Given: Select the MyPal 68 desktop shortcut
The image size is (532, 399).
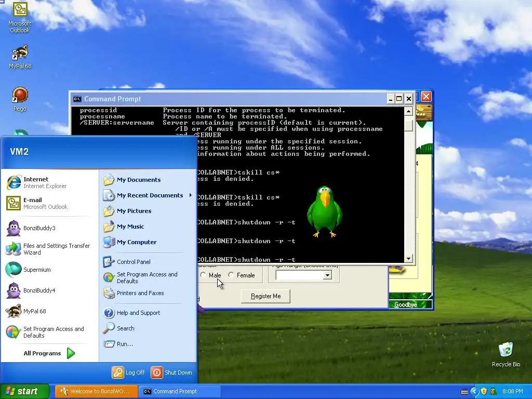Looking at the screenshot, I should (x=20, y=57).
